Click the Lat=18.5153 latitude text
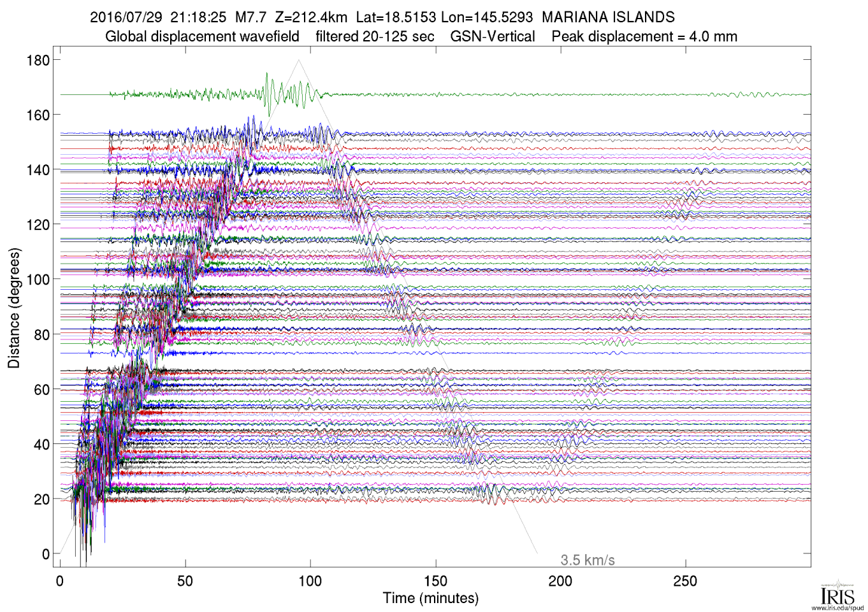868x612 pixels. click(395, 17)
